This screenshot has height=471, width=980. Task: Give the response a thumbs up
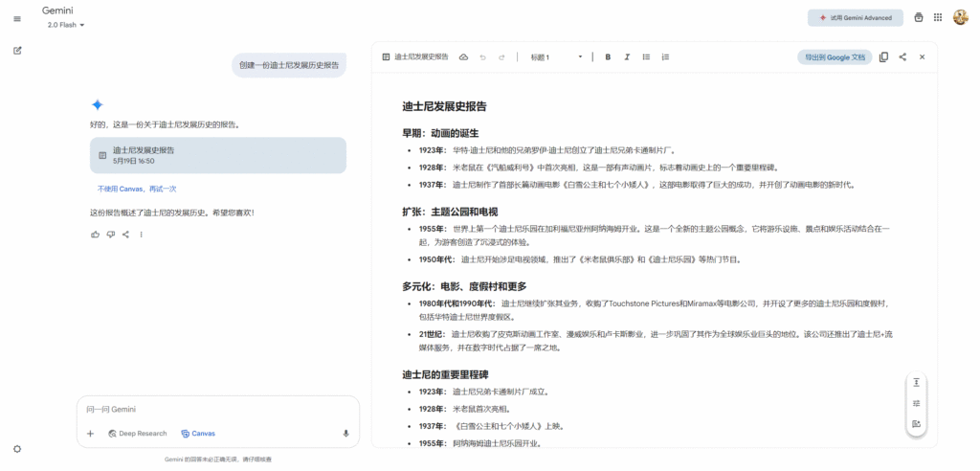pyautogui.click(x=96, y=235)
